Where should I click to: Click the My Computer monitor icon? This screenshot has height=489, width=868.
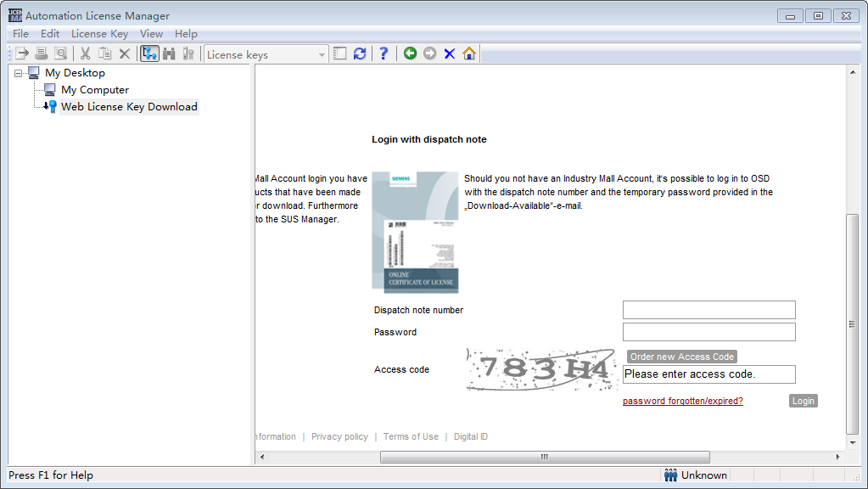point(50,90)
